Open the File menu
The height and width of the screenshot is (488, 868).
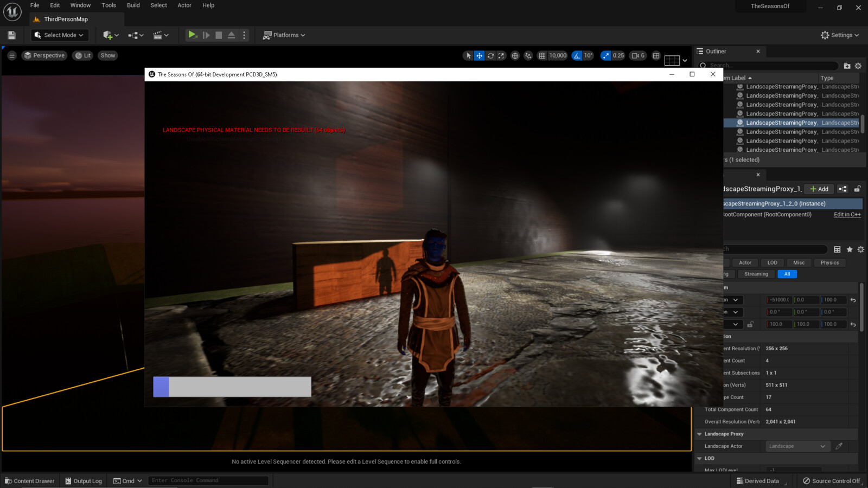35,5
